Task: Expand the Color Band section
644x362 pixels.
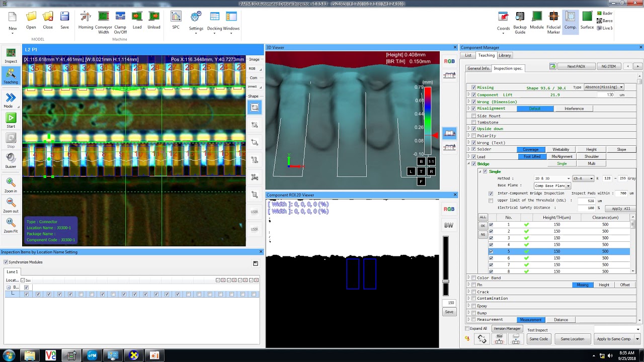Action: 468,278
